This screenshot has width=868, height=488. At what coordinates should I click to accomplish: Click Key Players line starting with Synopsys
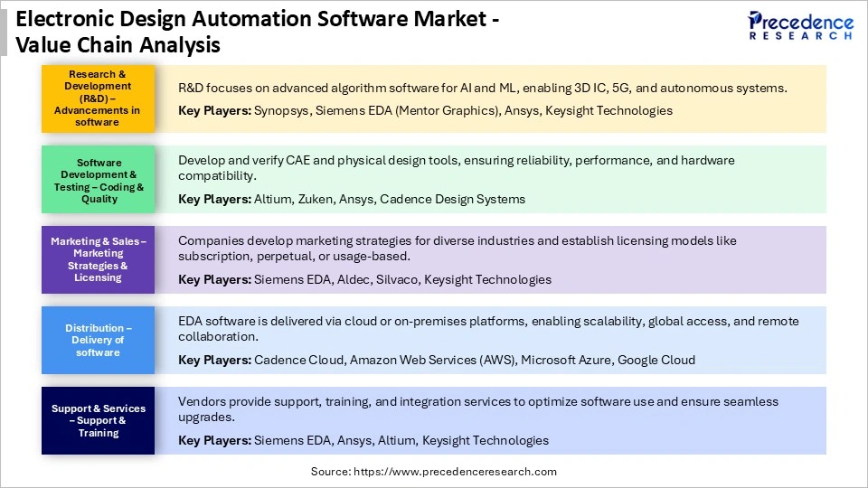click(x=425, y=110)
